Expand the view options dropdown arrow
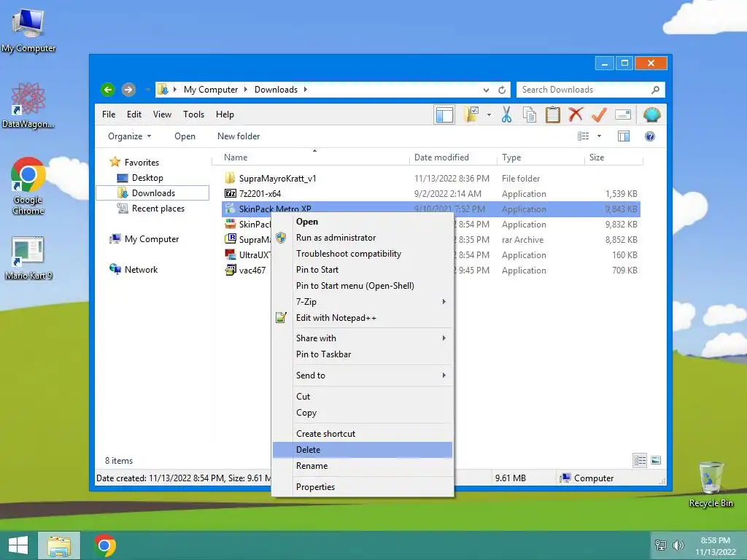Screen dimensions: 747x560 [600, 136]
